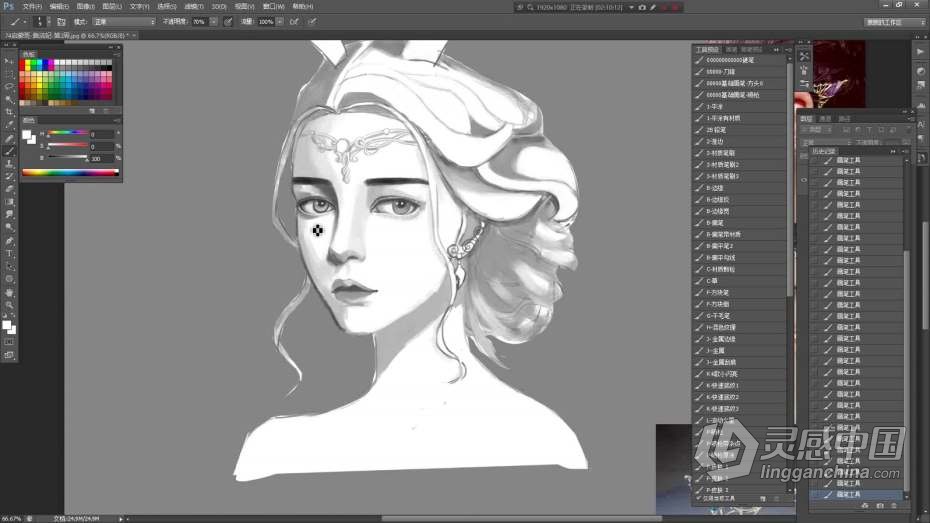
Task: Click delete icon in history panel
Action: pos(894,505)
